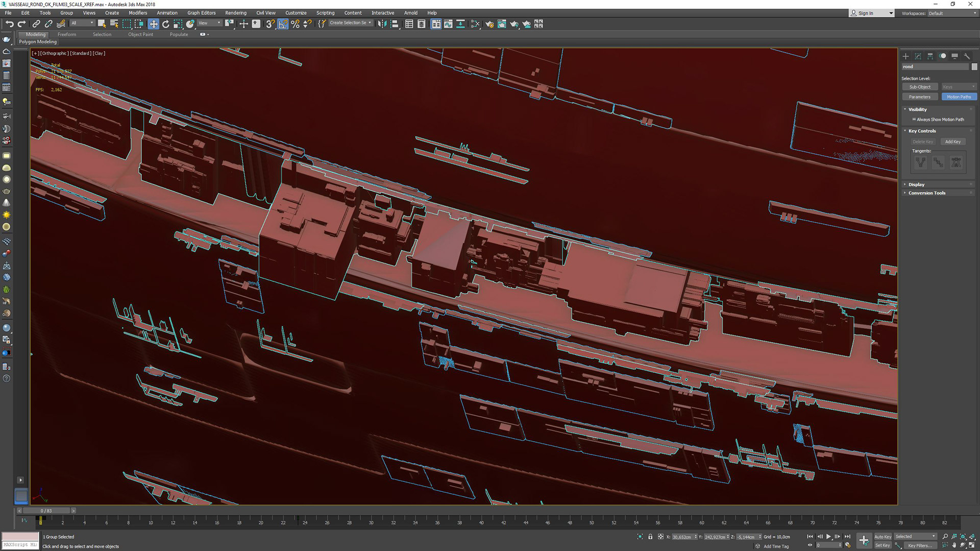This screenshot has height=551, width=980.
Task: Switch to the Utilities command panel tab
Action: (x=967, y=56)
